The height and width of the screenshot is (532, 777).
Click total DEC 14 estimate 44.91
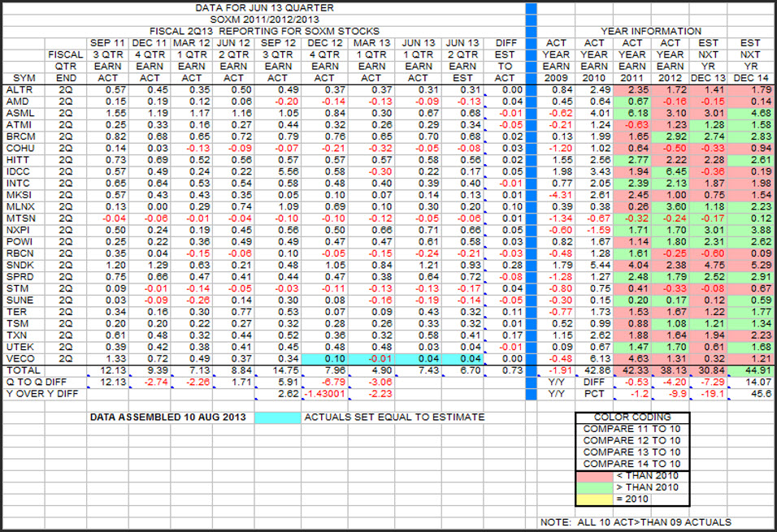[750, 370]
